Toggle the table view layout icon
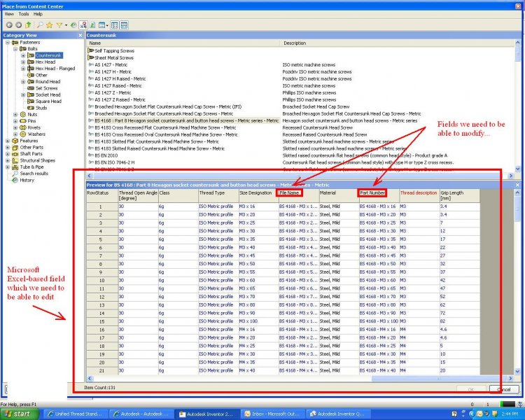 [x=103, y=24]
